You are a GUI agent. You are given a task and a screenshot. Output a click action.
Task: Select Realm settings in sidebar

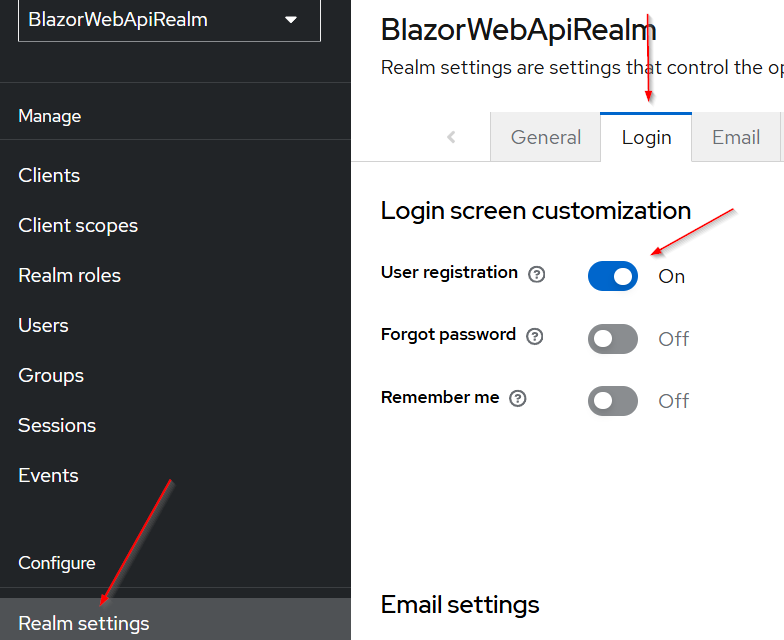(84, 623)
